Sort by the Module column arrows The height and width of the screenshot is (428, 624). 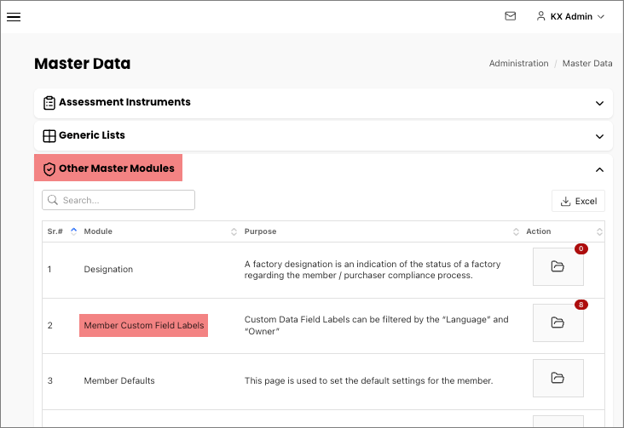(234, 232)
